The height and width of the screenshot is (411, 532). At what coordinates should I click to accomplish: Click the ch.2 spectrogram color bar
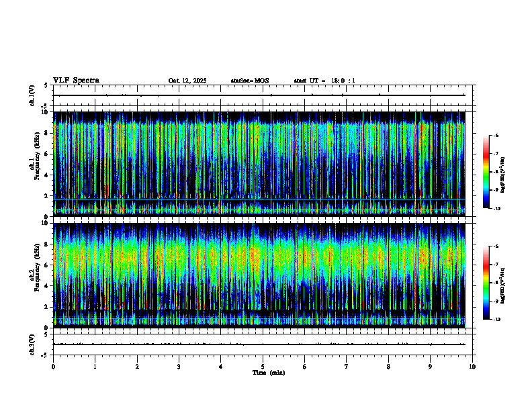(x=486, y=283)
